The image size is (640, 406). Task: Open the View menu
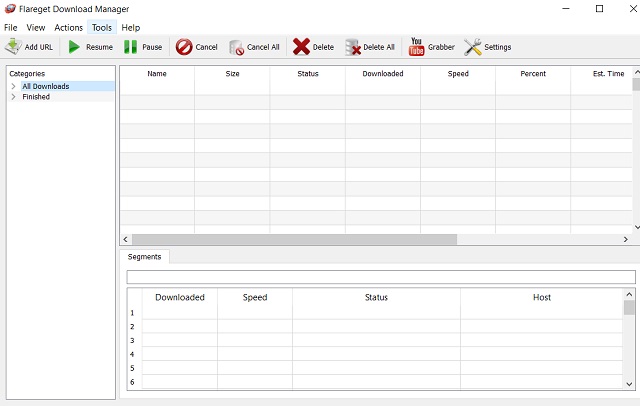(x=36, y=27)
